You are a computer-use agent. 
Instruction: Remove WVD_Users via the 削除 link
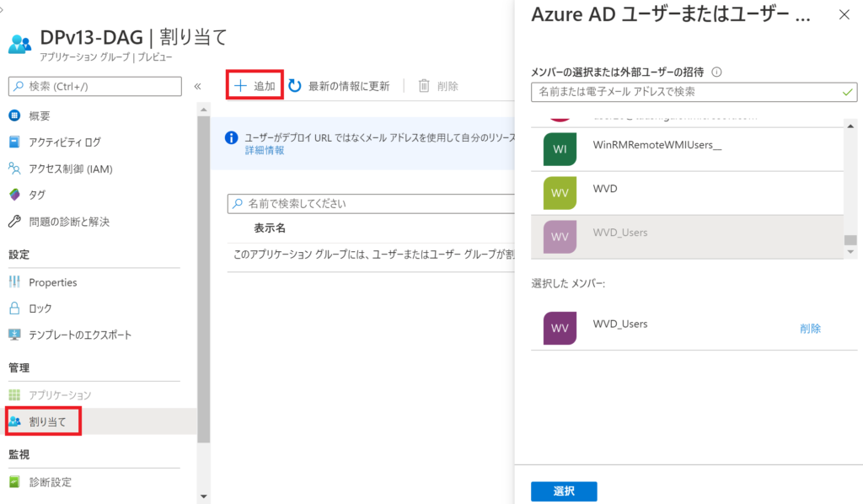point(810,329)
